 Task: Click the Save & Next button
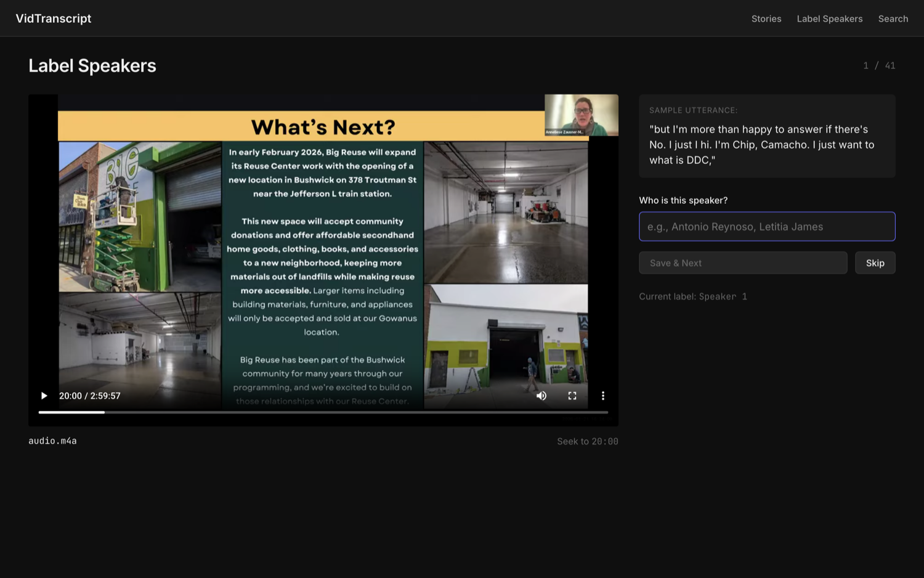pyautogui.click(x=743, y=263)
